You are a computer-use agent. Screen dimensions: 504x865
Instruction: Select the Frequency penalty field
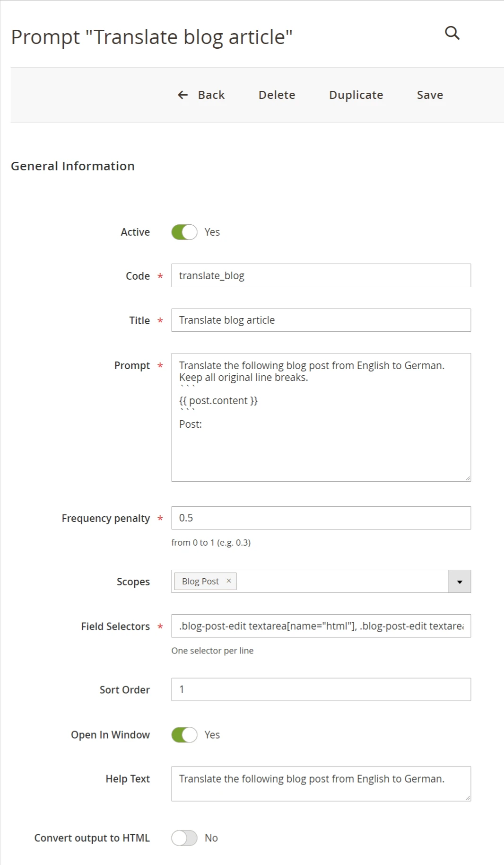pos(321,518)
